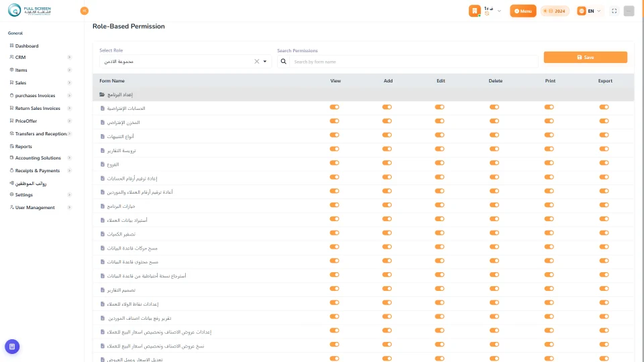Screen dimensions: 644x362
Task: Click the Dashboard sidebar icon
Action: (11, 46)
